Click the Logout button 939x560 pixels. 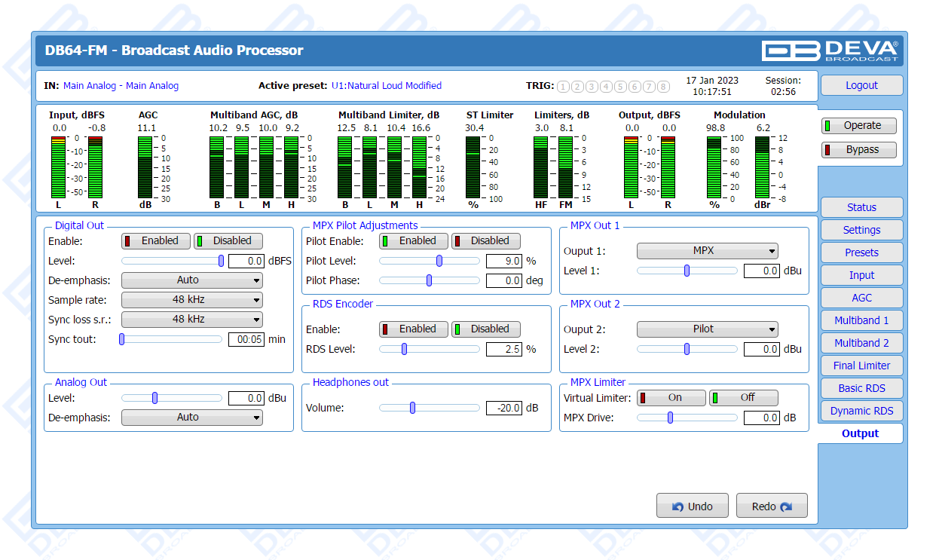click(861, 86)
